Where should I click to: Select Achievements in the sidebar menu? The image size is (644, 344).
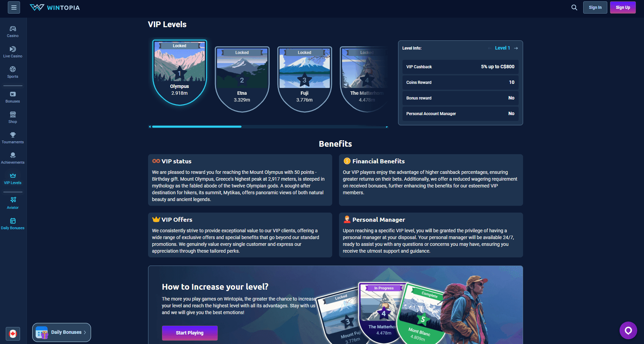point(13,158)
